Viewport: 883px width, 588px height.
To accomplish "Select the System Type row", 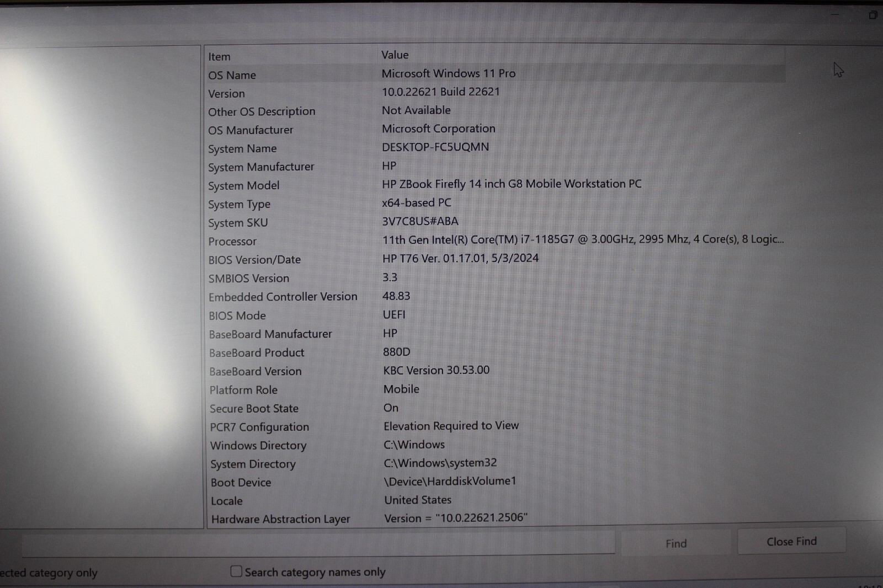I will point(496,204).
